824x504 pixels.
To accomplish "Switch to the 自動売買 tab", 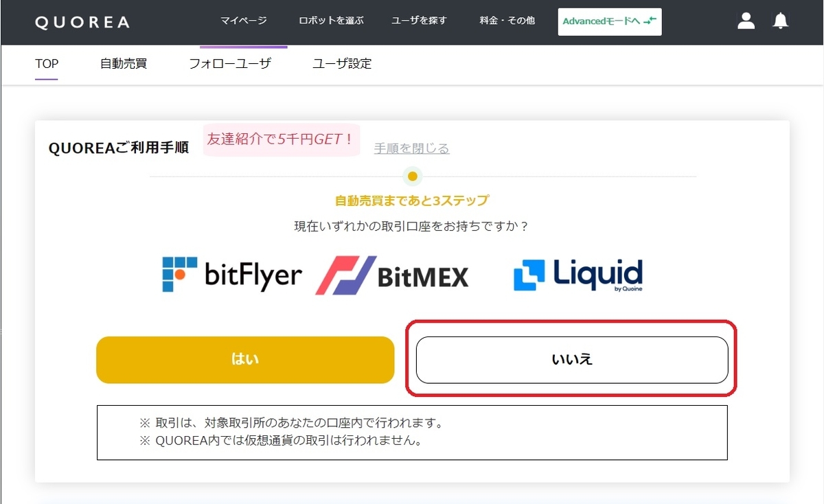I will click(124, 64).
